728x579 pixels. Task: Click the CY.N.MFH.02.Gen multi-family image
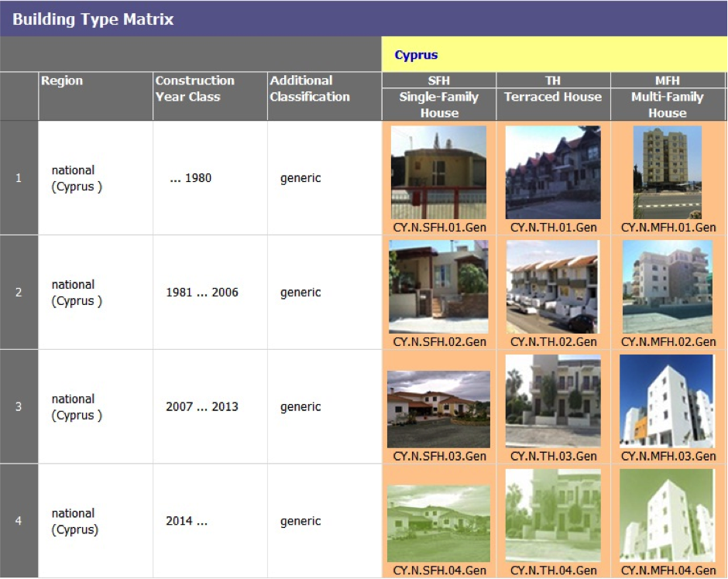(667, 286)
